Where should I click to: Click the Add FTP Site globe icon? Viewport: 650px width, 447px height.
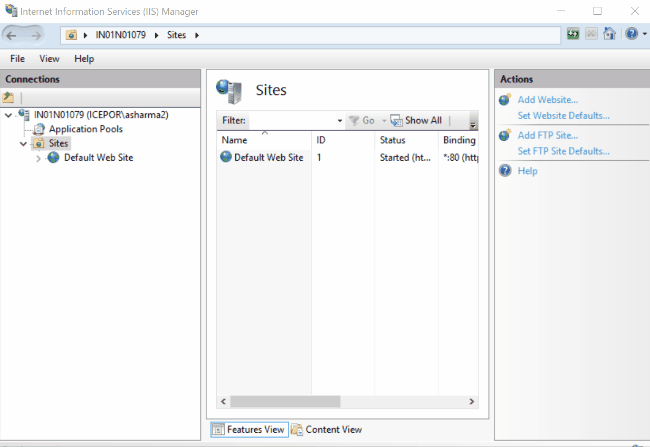505,135
